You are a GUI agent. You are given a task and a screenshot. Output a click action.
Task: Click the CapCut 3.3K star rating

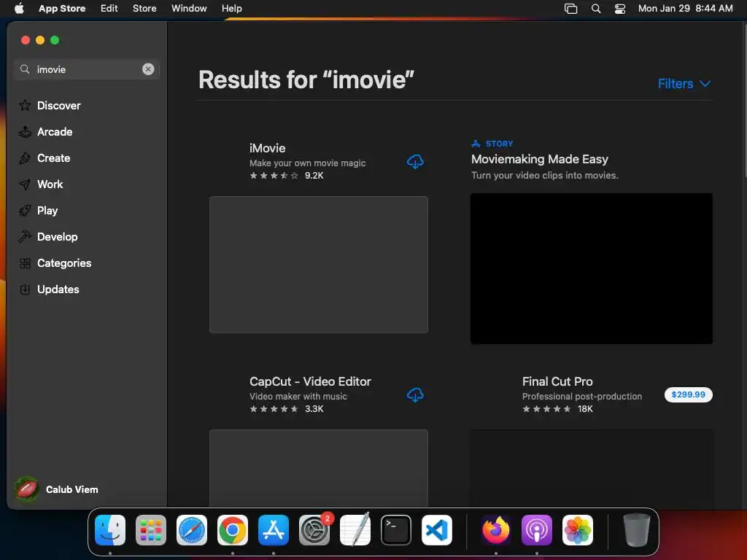point(286,409)
